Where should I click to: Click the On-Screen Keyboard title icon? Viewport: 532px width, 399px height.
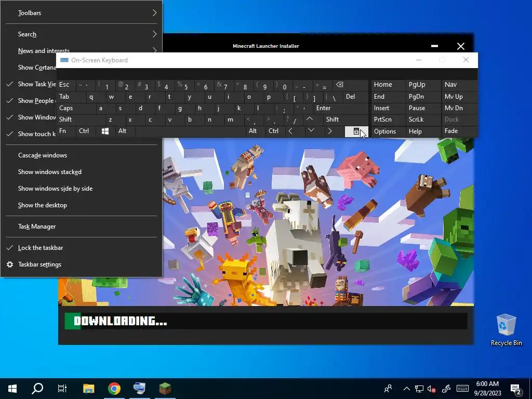tap(64, 60)
